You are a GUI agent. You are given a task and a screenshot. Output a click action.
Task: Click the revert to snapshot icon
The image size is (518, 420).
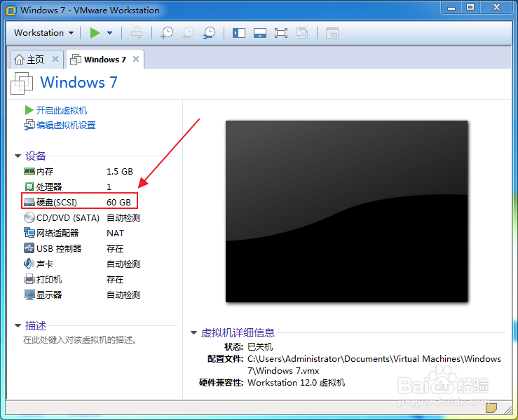189,33
